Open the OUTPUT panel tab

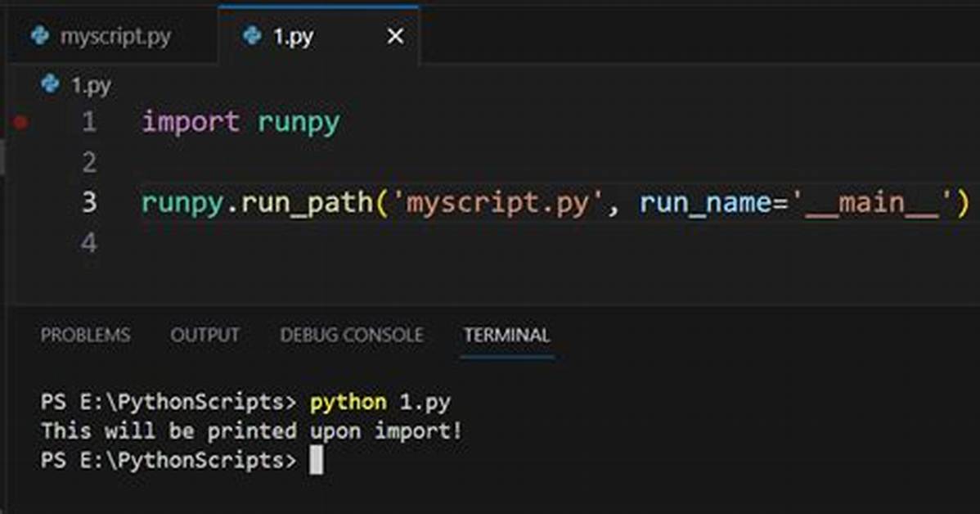tap(205, 335)
